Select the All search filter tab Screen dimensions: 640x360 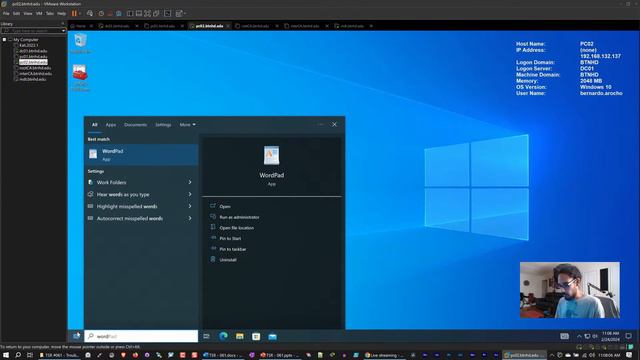(95, 124)
